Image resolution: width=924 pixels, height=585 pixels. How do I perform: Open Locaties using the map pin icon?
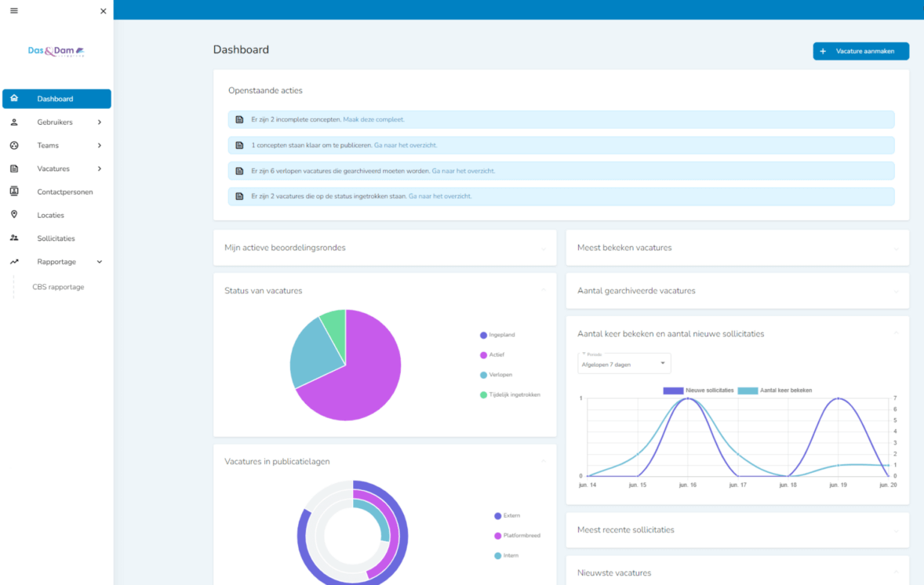(x=14, y=214)
